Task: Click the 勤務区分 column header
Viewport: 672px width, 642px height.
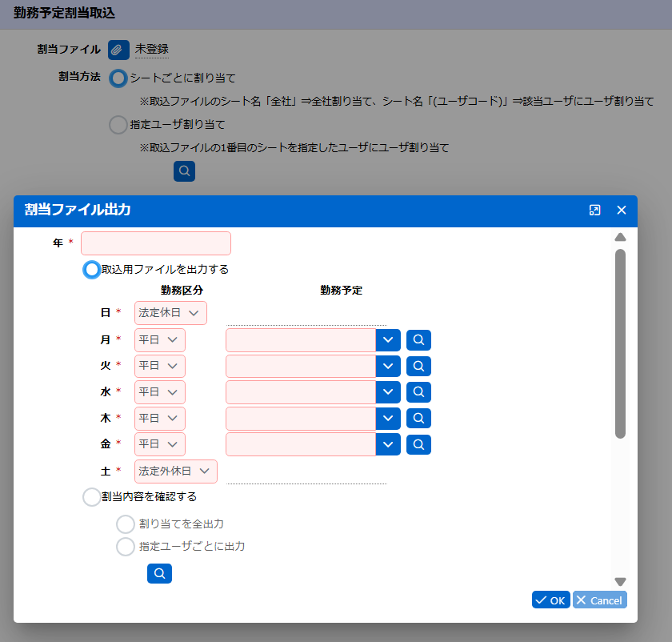Action: click(182, 291)
